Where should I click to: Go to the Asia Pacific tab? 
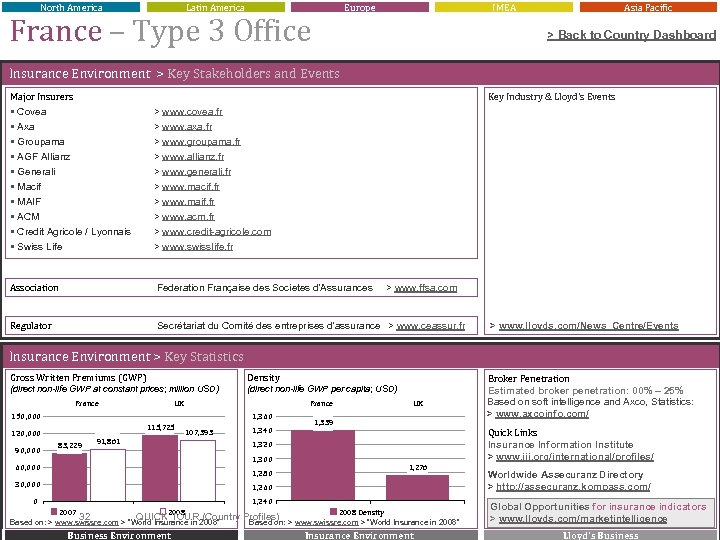[648, 7]
